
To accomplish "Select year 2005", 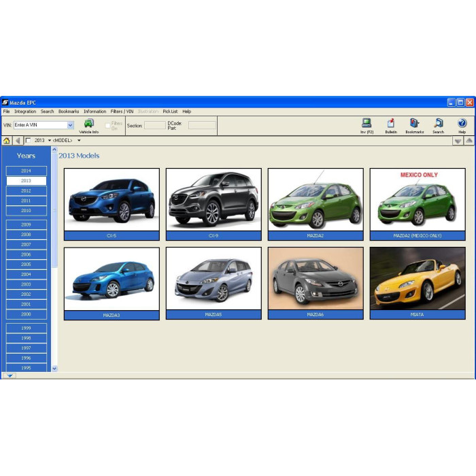I will point(26,265).
